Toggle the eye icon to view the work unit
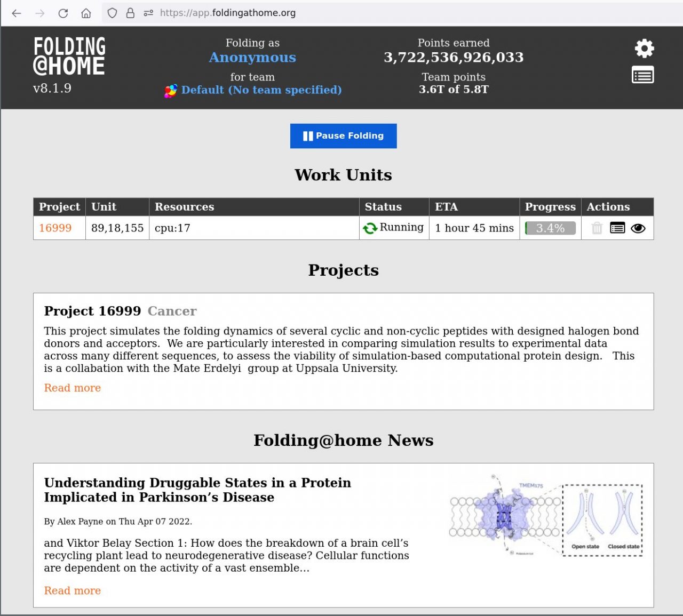 point(638,228)
